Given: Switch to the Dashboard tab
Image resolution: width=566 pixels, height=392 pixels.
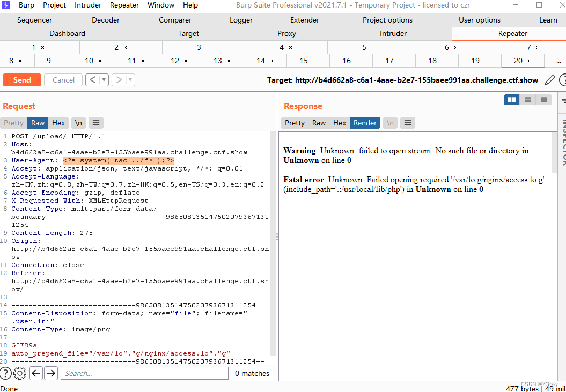Looking at the screenshot, I should coord(67,34).
